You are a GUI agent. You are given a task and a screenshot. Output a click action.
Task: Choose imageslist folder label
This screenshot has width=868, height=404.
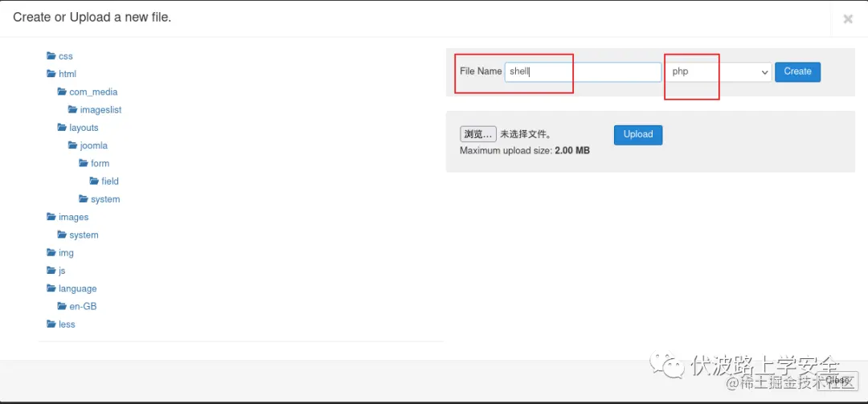click(x=100, y=110)
